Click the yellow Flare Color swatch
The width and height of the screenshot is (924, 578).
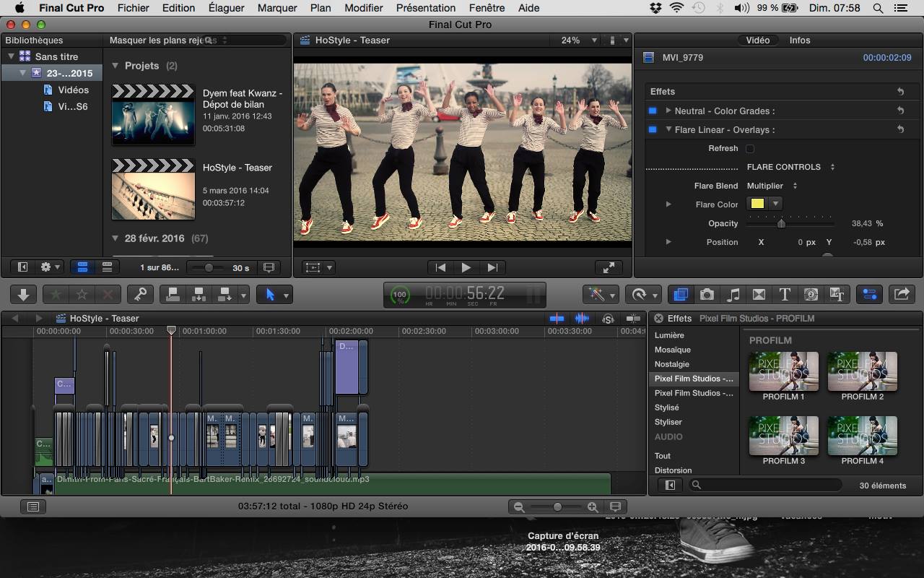pos(757,204)
